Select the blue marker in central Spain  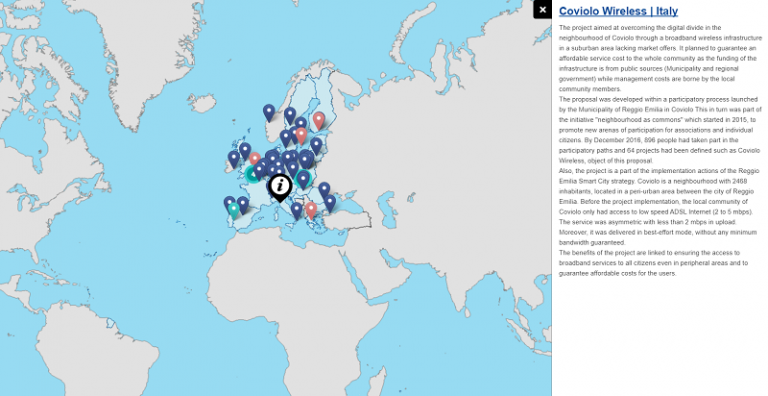coord(243,205)
